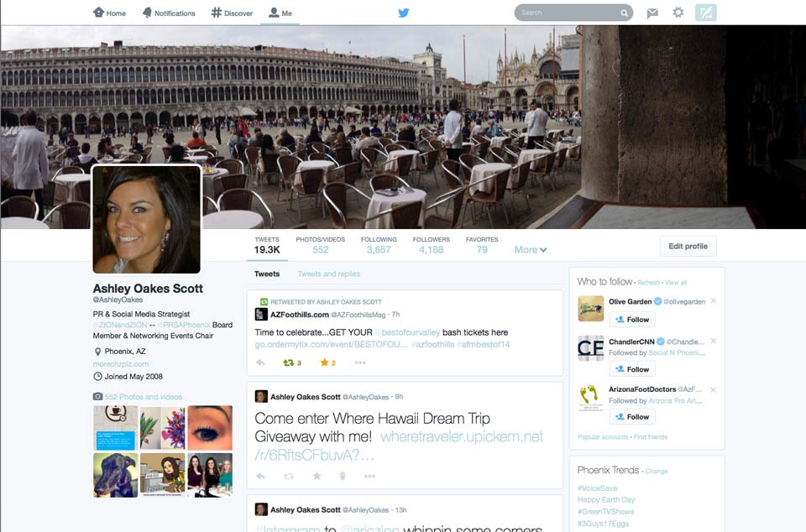Follow ChandlerCNN
The width and height of the screenshot is (806, 532).
[x=632, y=369]
